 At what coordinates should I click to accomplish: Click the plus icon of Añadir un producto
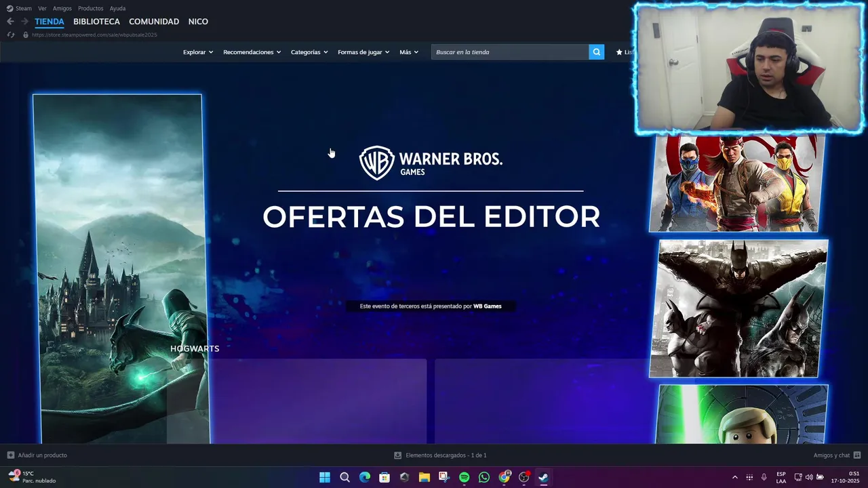click(x=10, y=455)
